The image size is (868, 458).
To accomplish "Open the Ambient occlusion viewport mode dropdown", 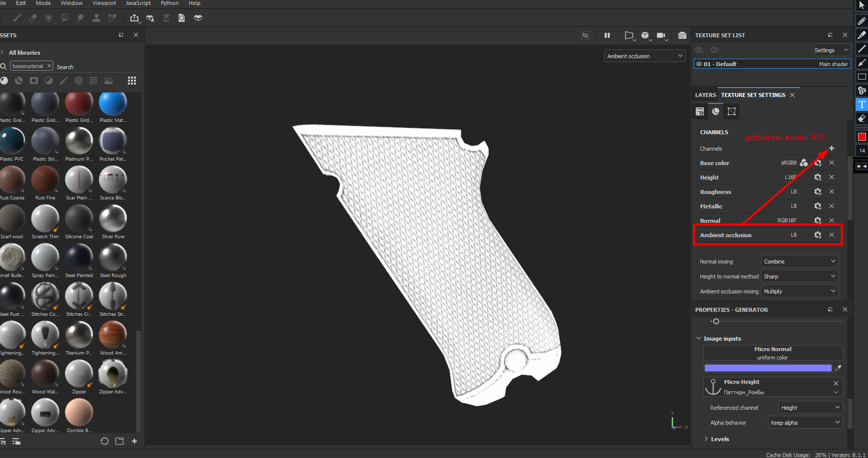I will [x=646, y=56].
